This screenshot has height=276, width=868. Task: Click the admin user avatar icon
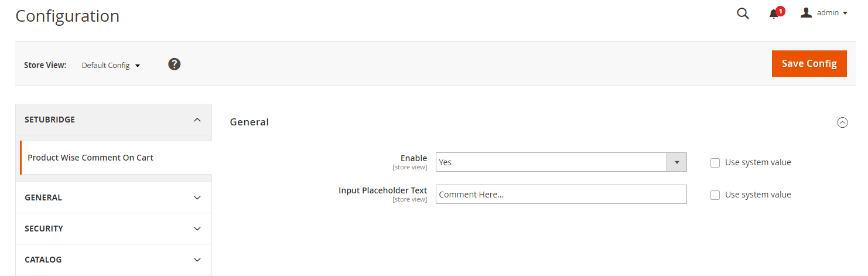pos(806,13)
